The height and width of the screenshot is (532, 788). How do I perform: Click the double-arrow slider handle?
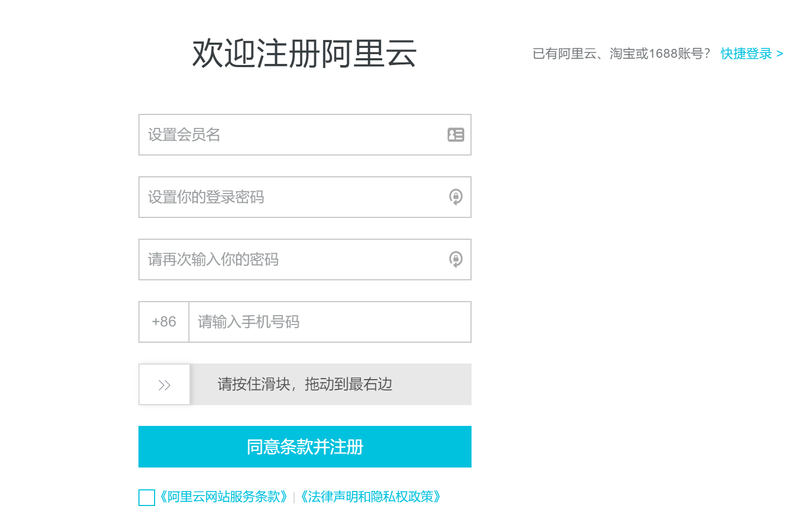point(164,385)
